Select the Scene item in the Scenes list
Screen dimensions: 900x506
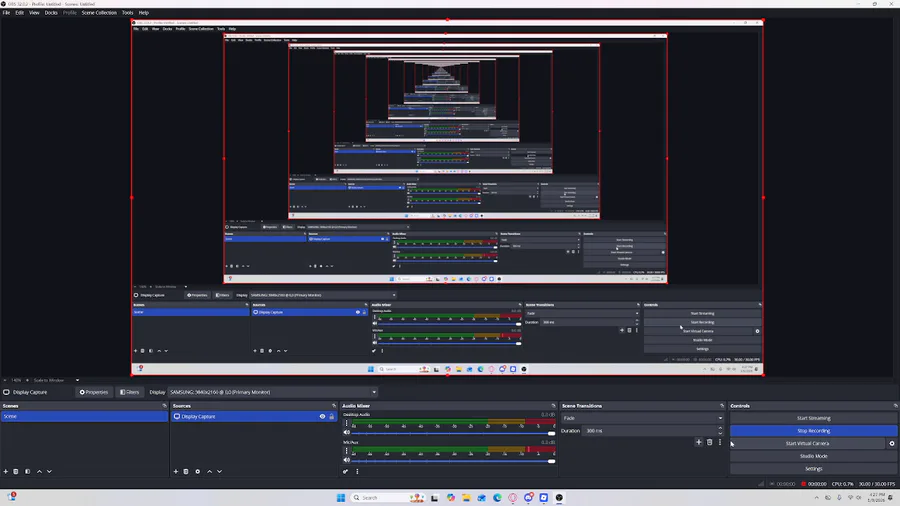pos(84,417)
